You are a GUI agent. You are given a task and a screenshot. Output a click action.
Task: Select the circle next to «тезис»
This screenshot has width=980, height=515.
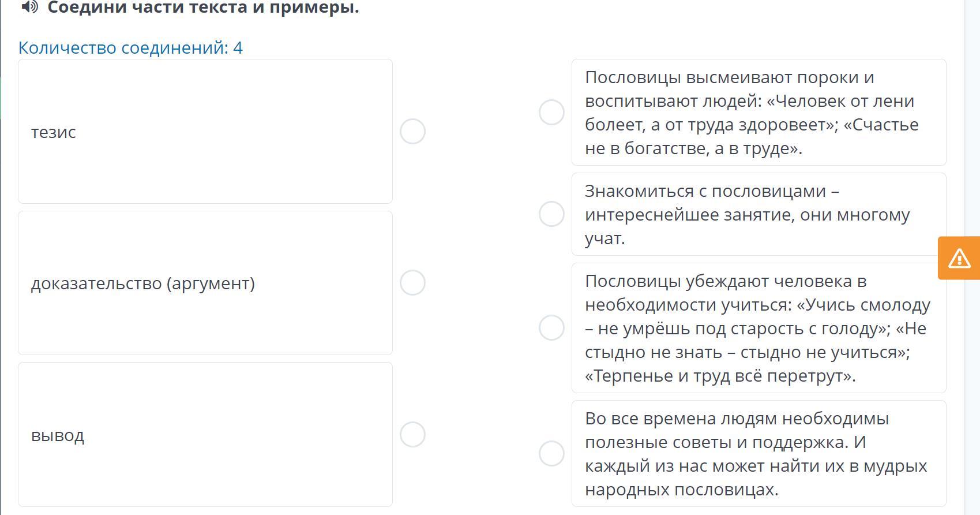[412, 132]
